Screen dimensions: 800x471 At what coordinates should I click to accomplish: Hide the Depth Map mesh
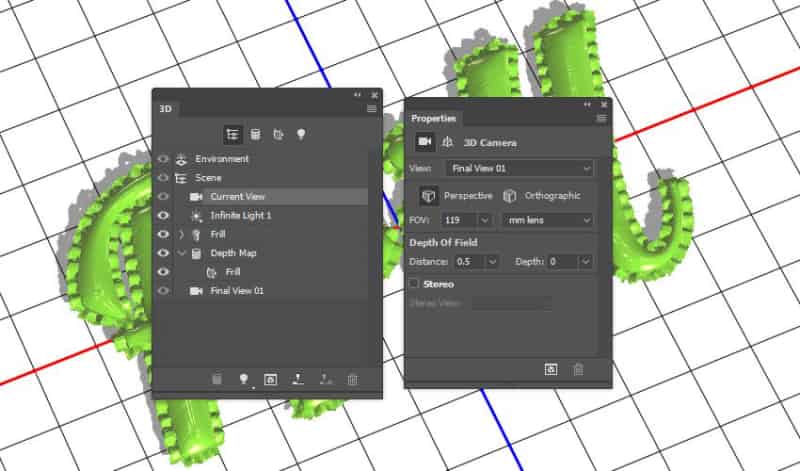click(x=163, y=253)
